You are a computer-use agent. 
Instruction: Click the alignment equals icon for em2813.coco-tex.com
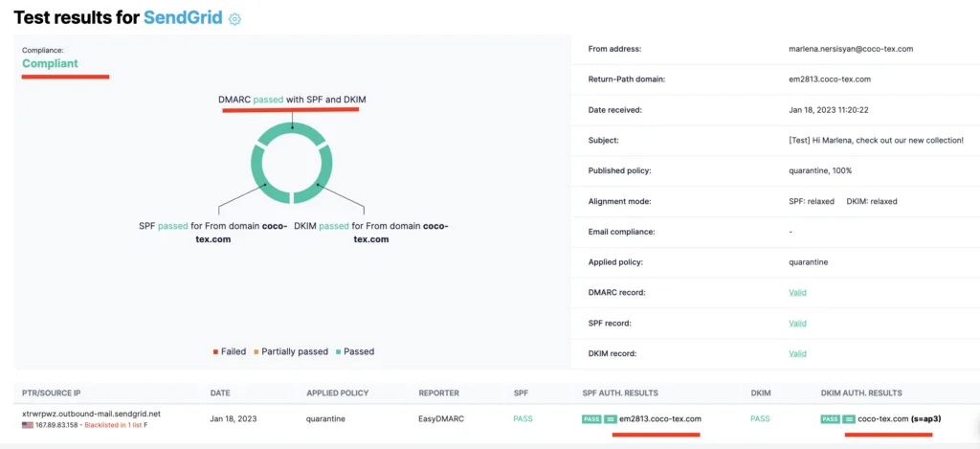pos(610,419)
